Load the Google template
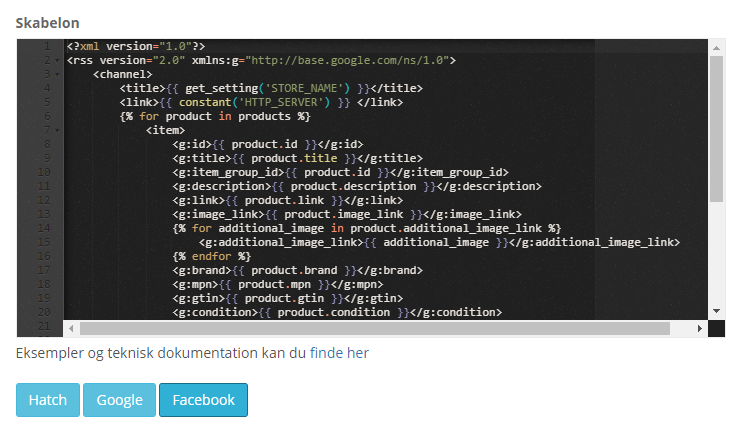The image size is (742, 435). (x=119, y=400)
